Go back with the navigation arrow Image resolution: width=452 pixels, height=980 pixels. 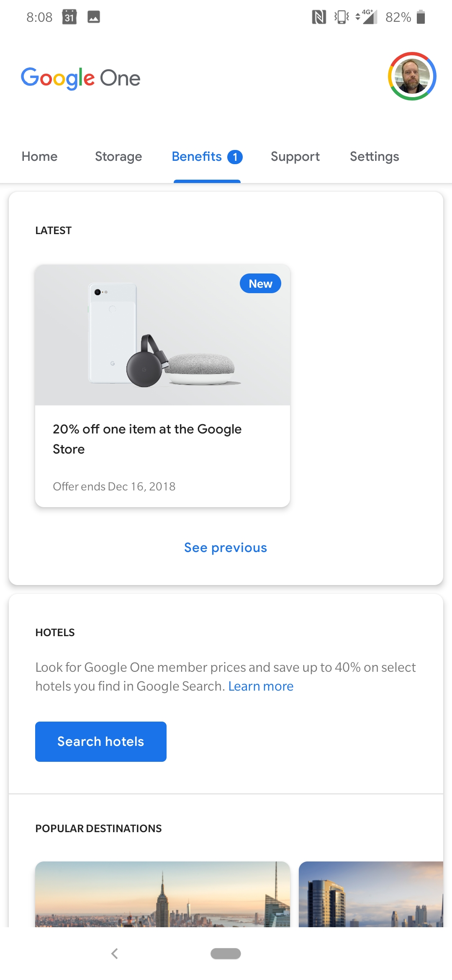click(115, 954)
